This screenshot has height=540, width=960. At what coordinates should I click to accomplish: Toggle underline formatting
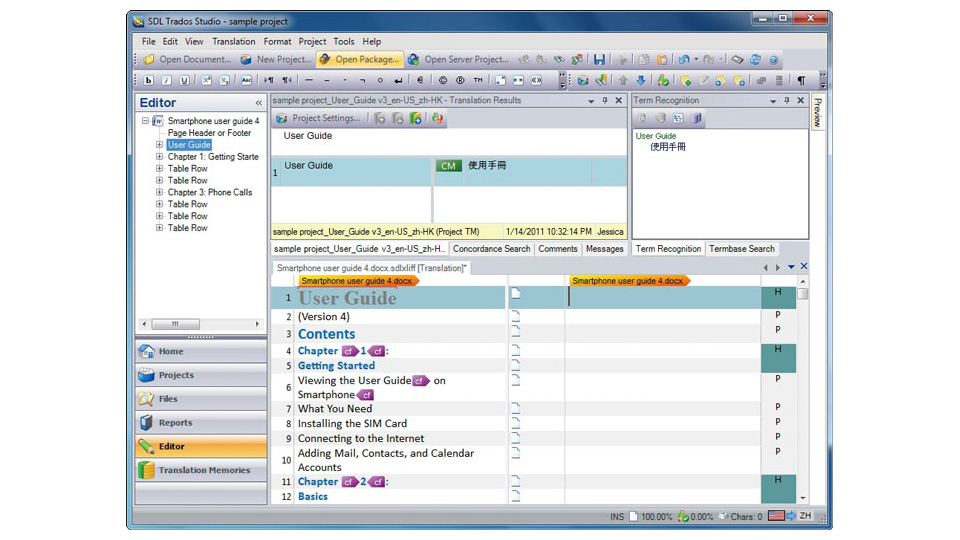coord(184,80)
